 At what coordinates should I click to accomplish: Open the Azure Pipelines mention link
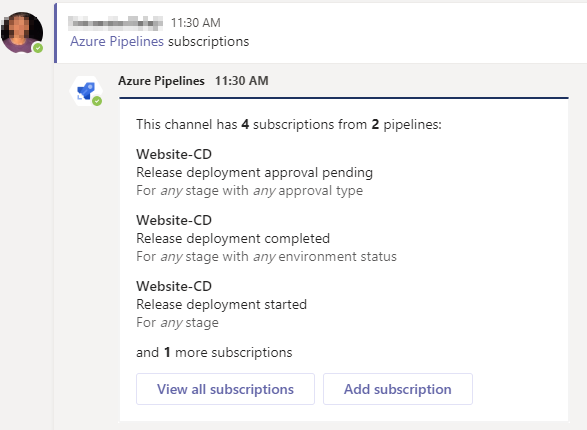click(117, 41)
